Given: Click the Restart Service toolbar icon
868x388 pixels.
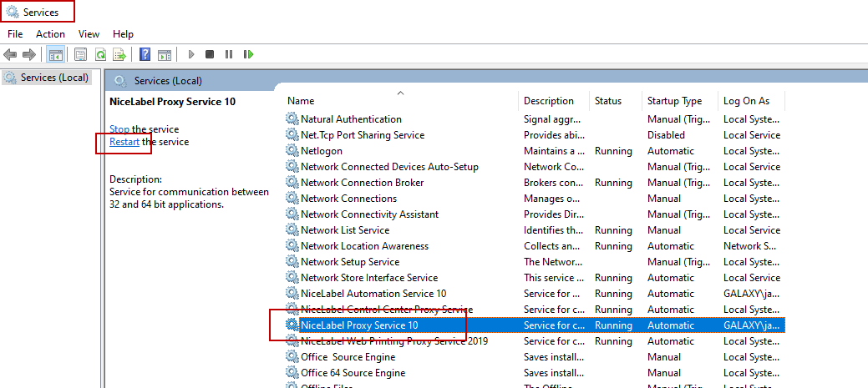Looking at the screenshot, I should pos(249,54).
